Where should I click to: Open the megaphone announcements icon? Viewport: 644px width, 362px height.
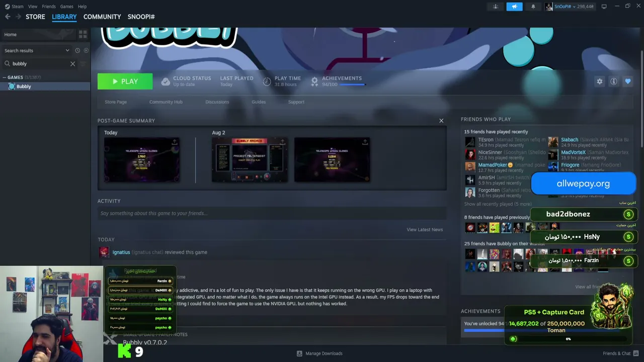click(514, 7)
